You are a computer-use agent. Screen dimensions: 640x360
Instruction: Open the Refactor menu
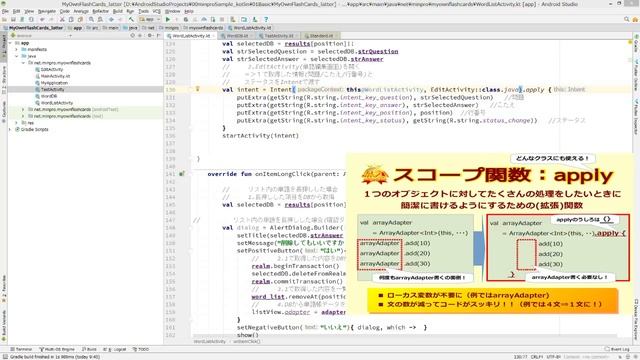(101, 11)
